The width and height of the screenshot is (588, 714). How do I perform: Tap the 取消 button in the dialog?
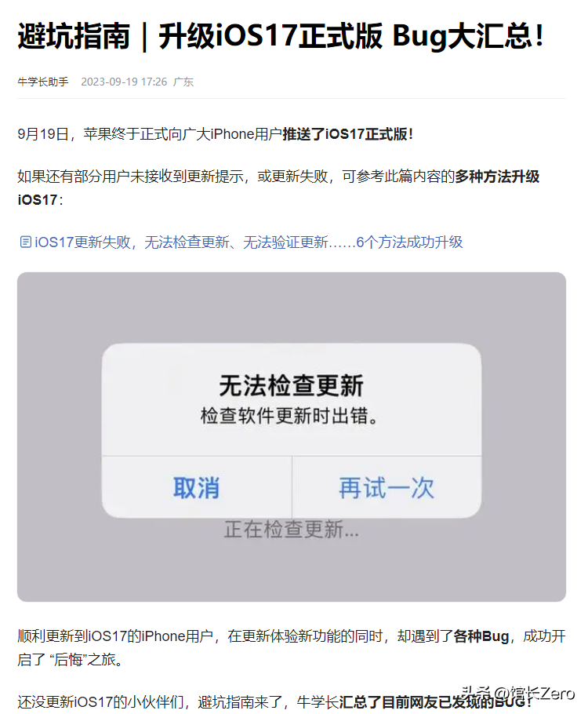[197, 488]
